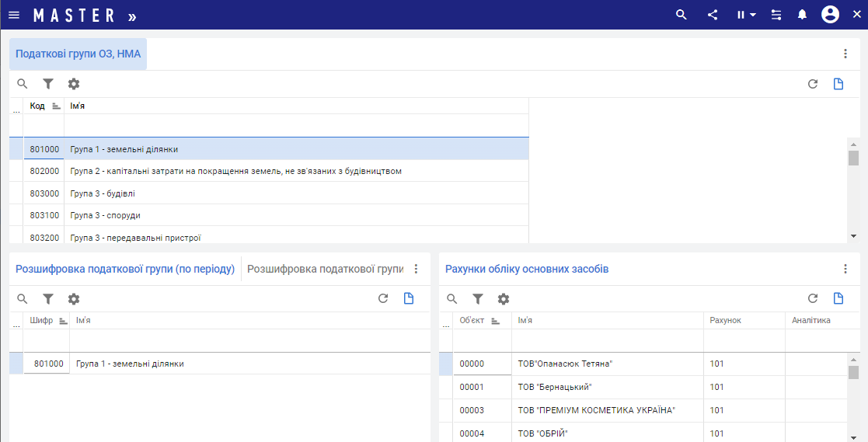
Task: Open settings gear in Рахунки обліку panel
Action: pyautogui.click(x=504, y=299)
